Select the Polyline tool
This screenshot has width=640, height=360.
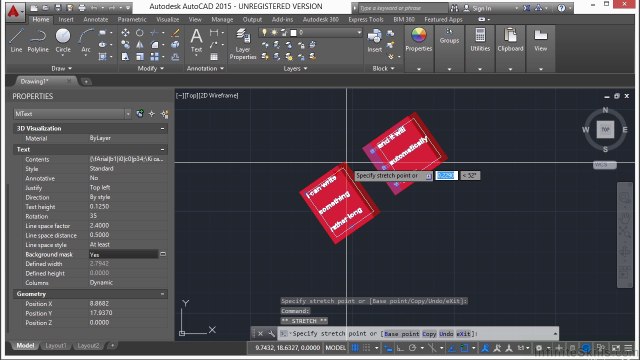coord(38,40)
